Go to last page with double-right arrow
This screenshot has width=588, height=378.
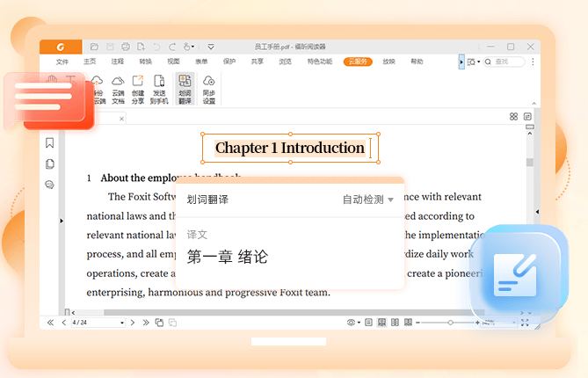click(x=146, y=323)
